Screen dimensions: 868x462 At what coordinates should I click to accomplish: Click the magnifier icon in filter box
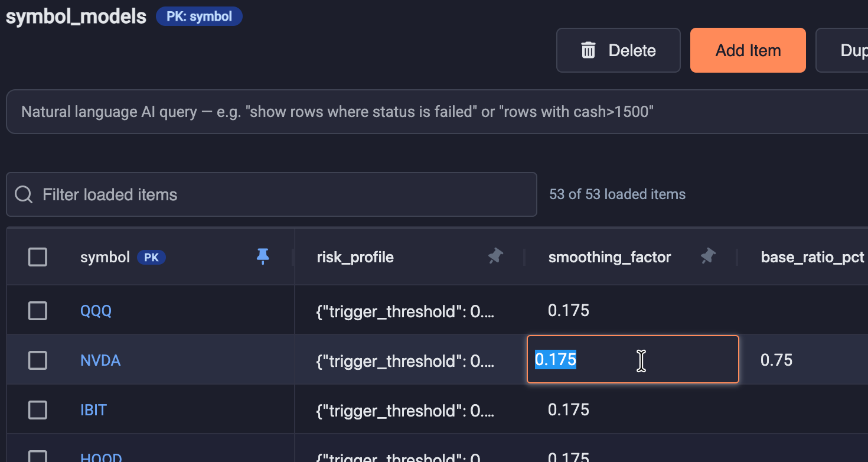24,194
